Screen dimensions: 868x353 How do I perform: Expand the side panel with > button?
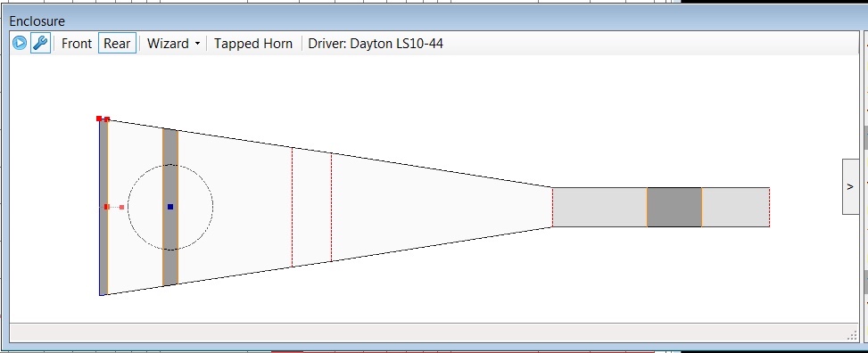850,187
